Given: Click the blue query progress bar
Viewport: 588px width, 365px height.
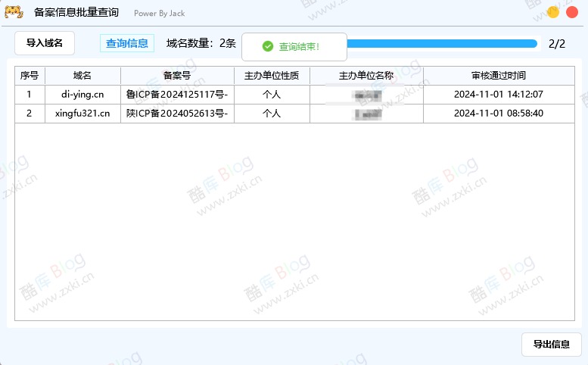Looking at the screenshot, I should 442,44.
